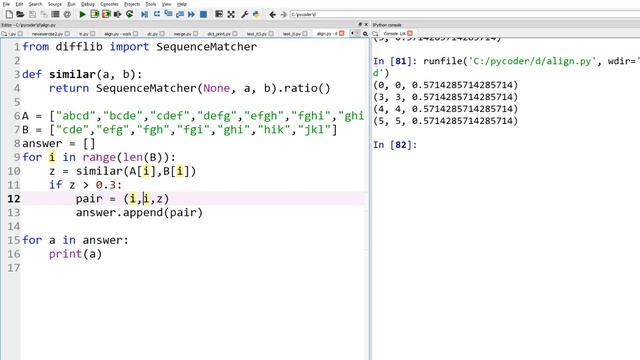Click the editor tabs scroll arrows
Viewport: 640px width, 360px height.
[355, 34]
